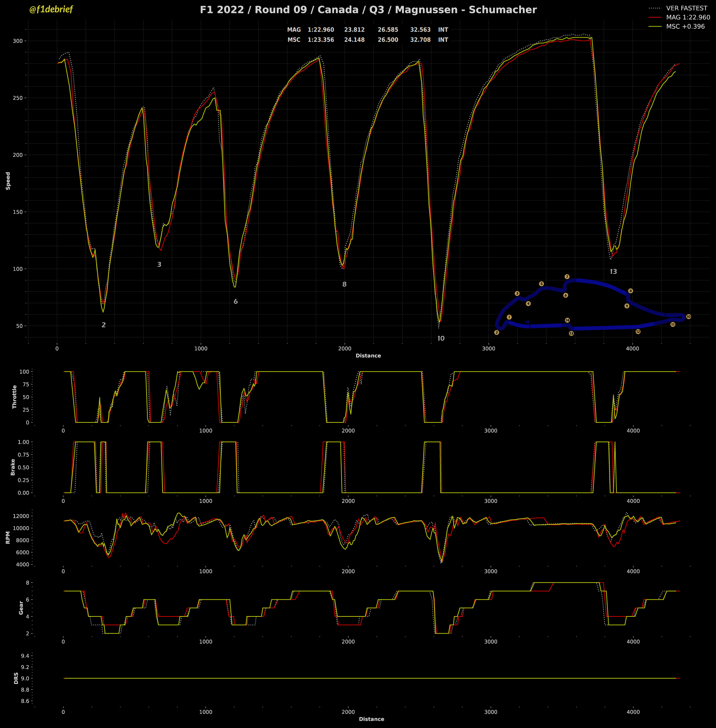The height and width of the screenshot is (728, 716).
Task: Click MAG lap time 1:22.960 in the sector table
Action: pos(321,30)
